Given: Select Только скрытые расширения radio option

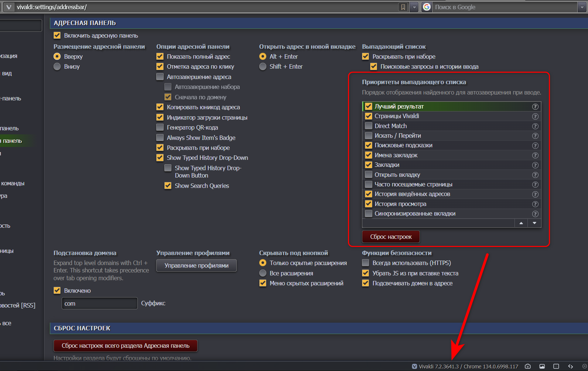Looking at the screenshot, I should coord(263,263).
